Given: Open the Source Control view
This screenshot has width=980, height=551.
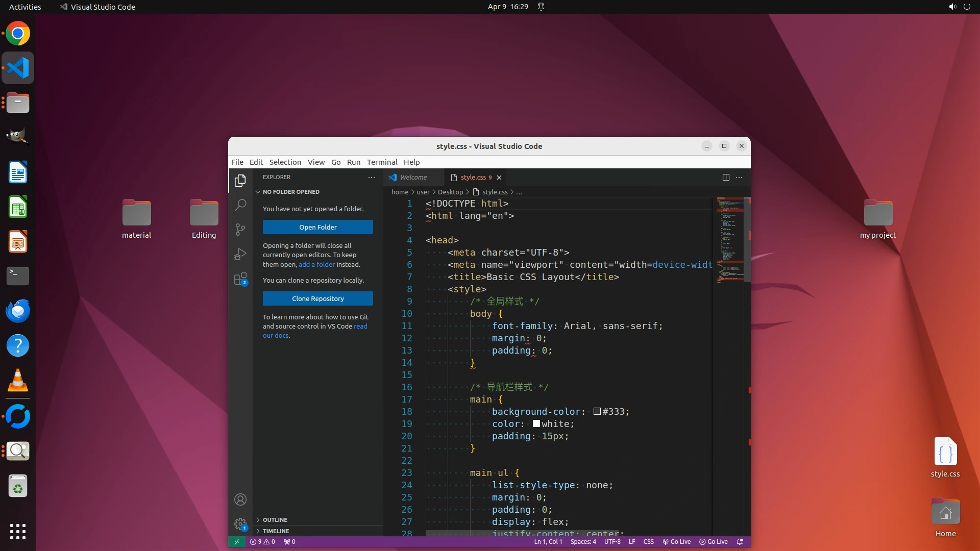Looking at the screenshot, I should (x=240, y=230).
